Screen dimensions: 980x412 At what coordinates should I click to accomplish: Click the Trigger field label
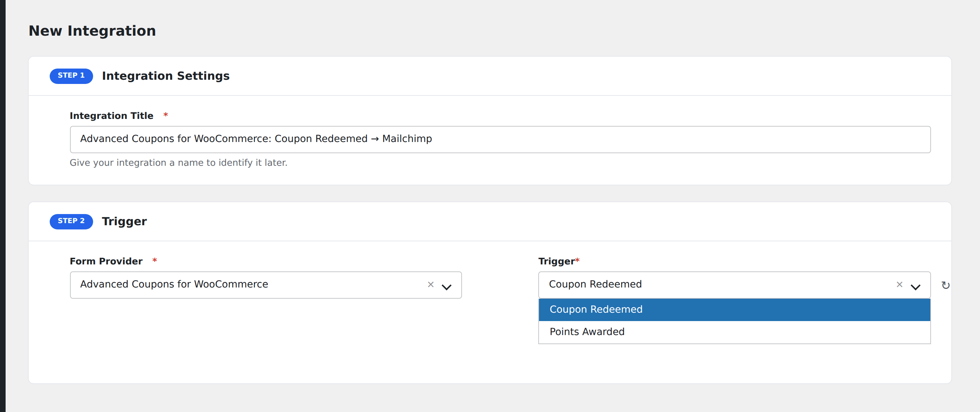point(556,261)
